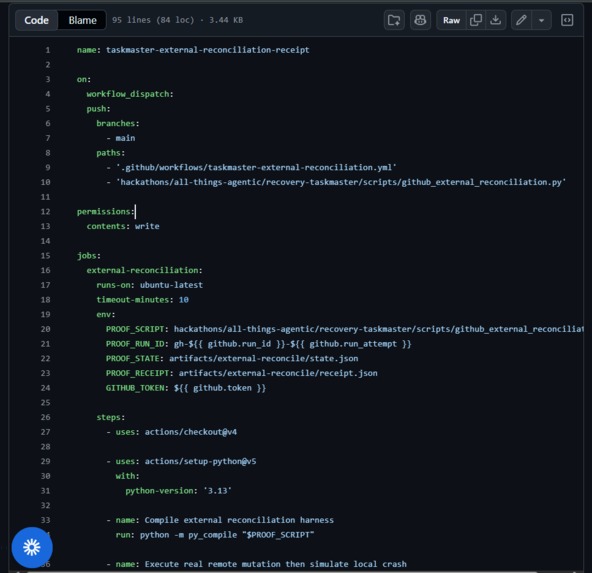
Task: Click the PROOF_RUN_ID variable
Action: click(x=135, y=344)
